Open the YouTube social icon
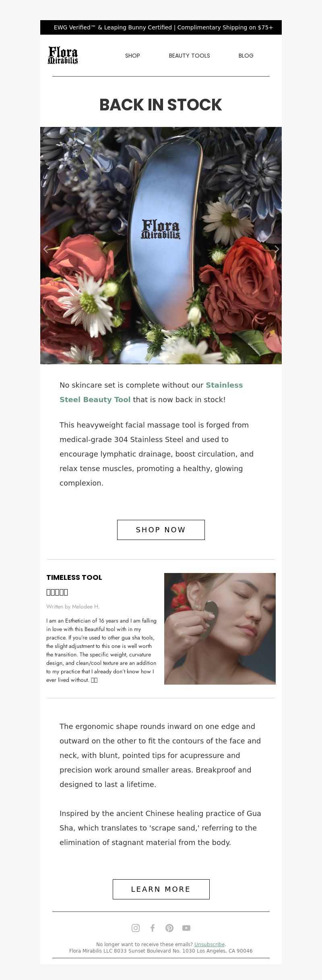The height and width of the screenshot is (980, 322). click(186, 928)
